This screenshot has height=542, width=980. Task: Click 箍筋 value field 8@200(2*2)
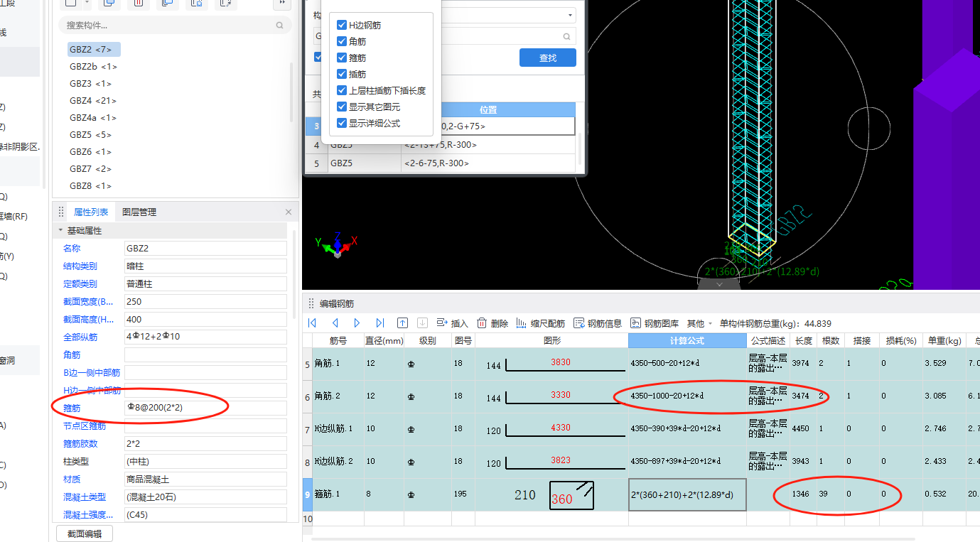coord(205,408)
